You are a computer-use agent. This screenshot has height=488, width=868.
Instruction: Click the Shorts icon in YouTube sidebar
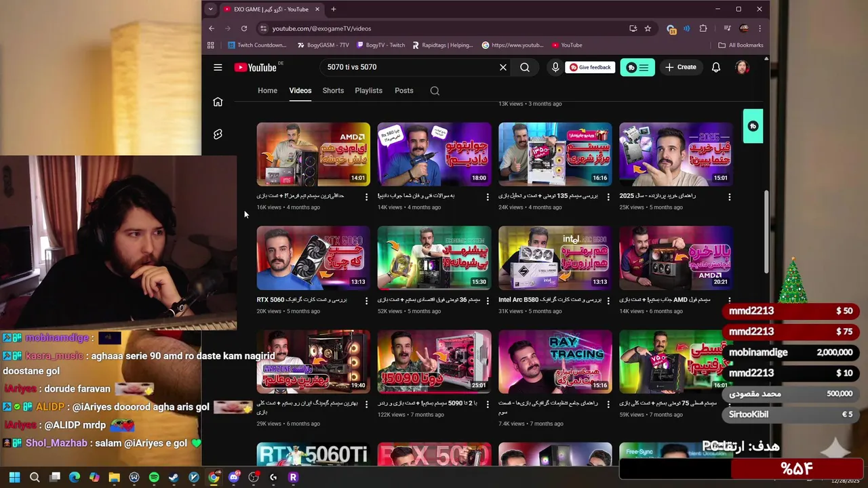218,134
